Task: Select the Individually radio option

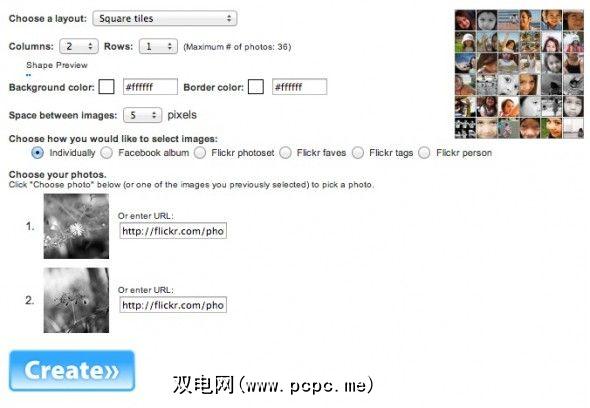Action: (x=37, y=153)
